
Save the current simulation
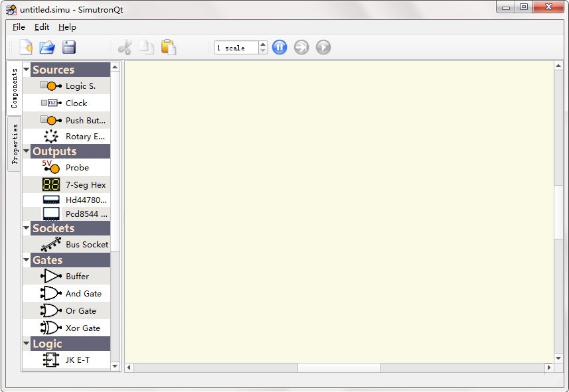click(x=69, y=47)
